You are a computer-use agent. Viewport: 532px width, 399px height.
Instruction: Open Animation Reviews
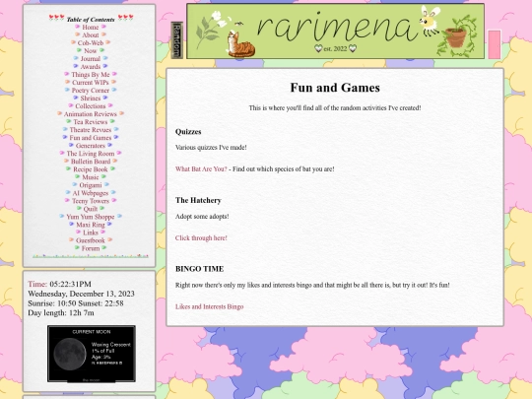click(91, 113)
